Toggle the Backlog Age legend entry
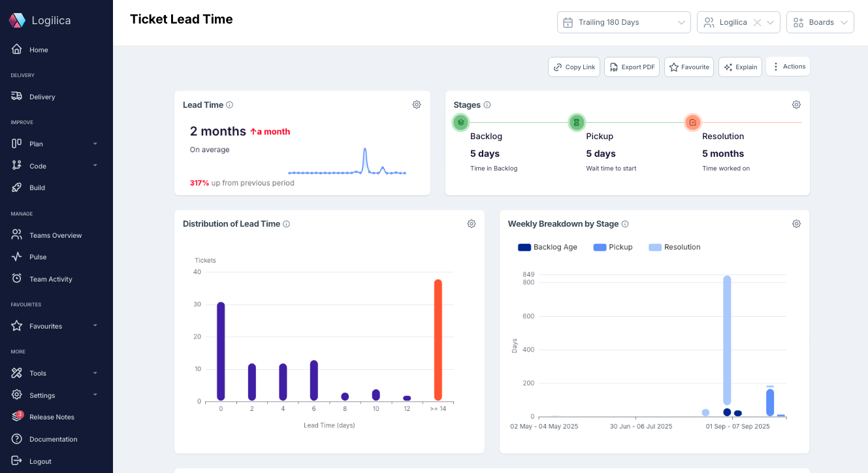This screenshot has height=473, width=868. [x=547, y=247]
